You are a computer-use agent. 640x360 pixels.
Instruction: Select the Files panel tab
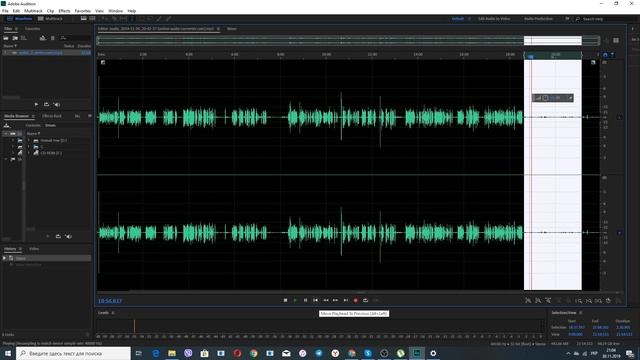(x=8, y=29)
